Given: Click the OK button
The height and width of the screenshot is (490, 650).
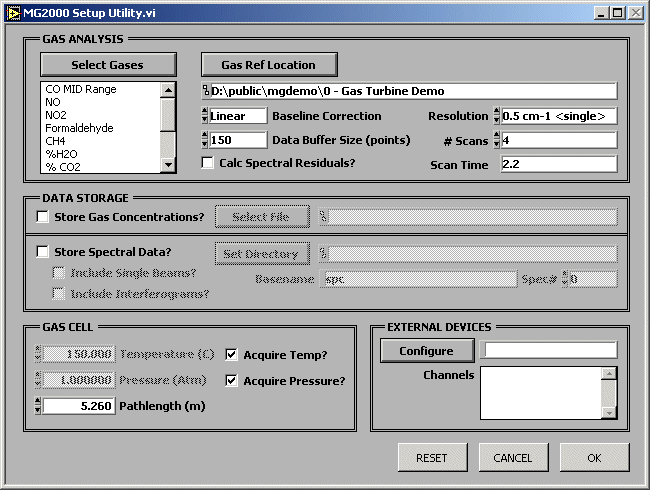Looking at the screenshot, I should (x=594, y=458).
